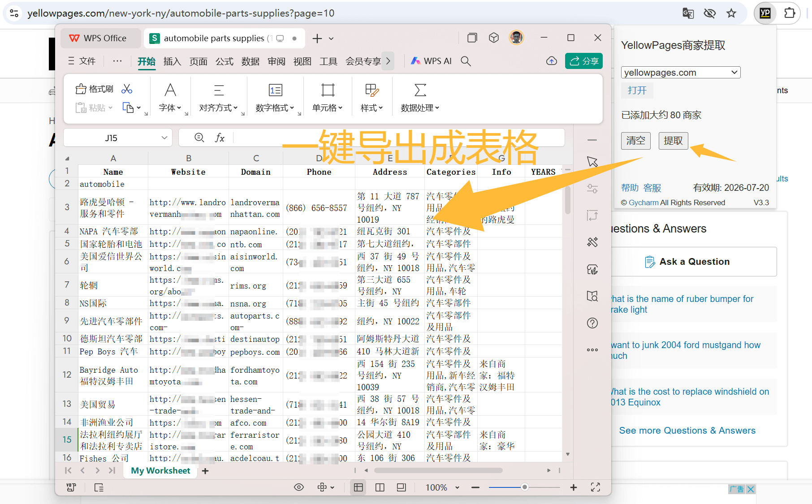Open site information icon left of URL
This screenshot has height=504, width=812.
click(14, 13)
